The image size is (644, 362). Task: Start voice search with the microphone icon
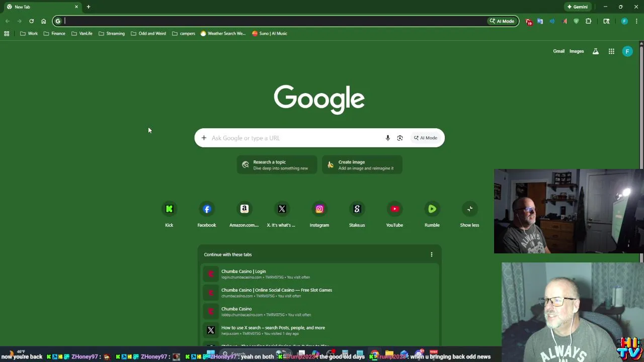[x=387, y=138]
